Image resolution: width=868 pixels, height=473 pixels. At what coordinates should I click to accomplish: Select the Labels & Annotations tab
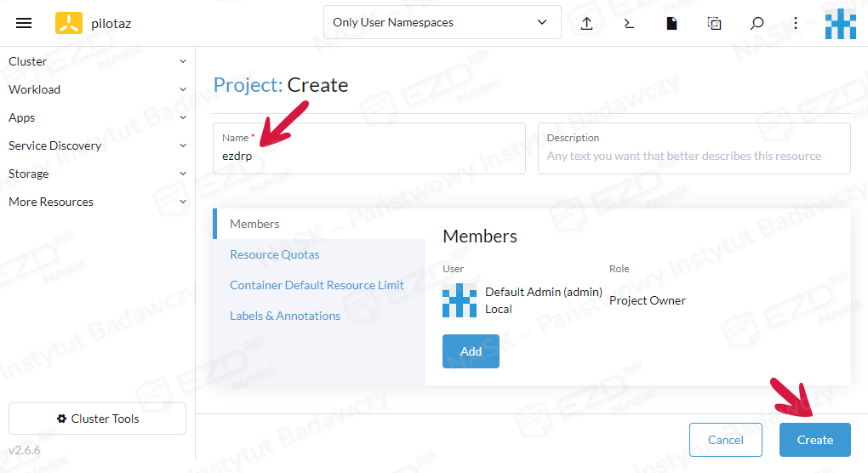[x=285, y=316]
